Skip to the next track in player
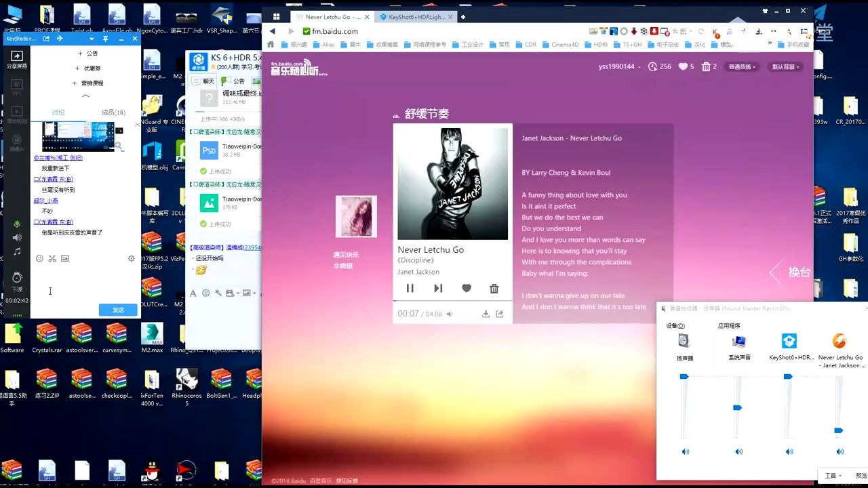 [438, 289]
